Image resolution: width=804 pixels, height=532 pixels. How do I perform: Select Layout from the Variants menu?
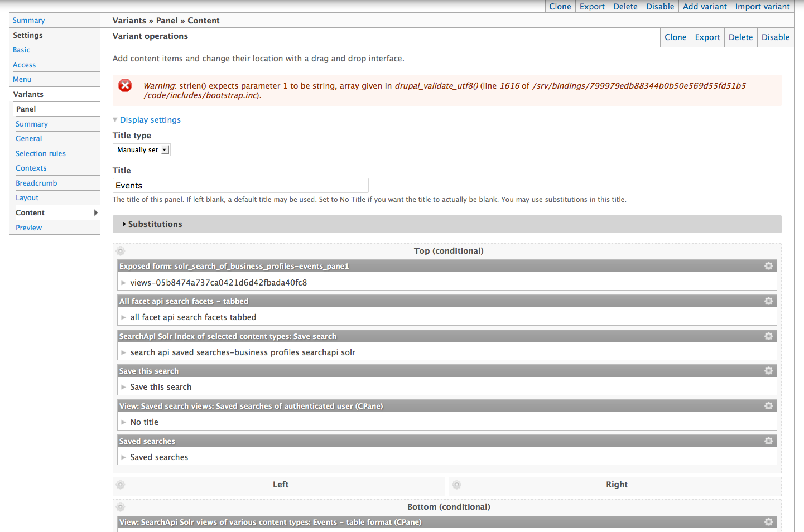pyautogui.click(x=27, y=197)
